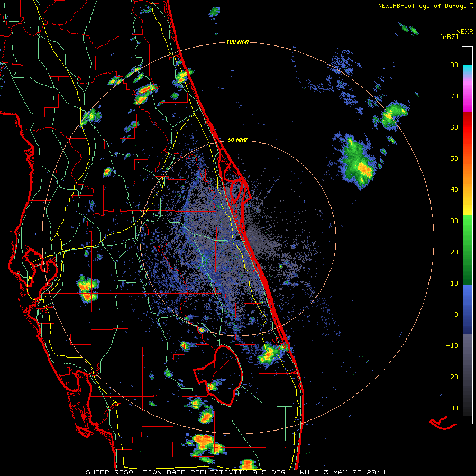476x476 pixels.
Task: Click the storm cell pair east of Tampa Bay
Action: (x=87, y=288)
